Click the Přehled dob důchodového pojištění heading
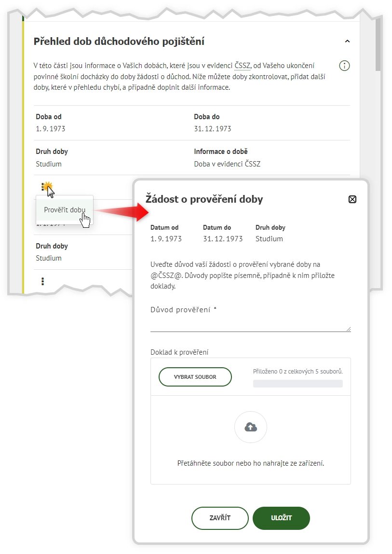Screen dimensions: 392x554 coord(119,42)
